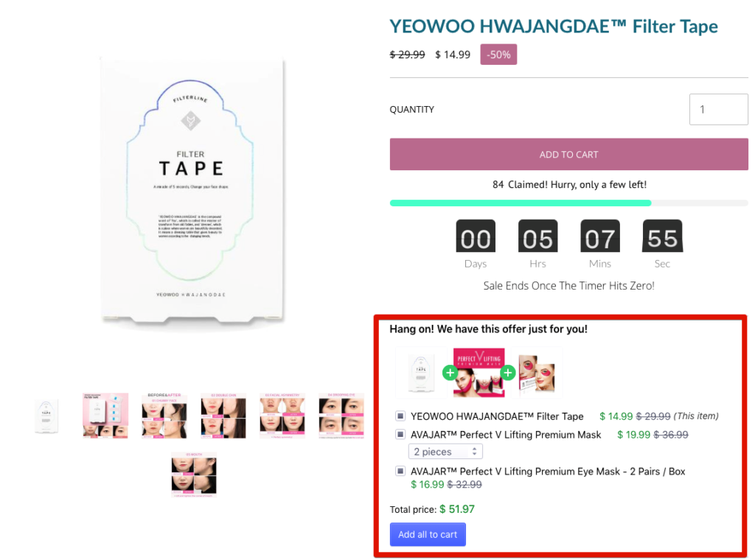The image size is (755, 560).
Task: Open the 2 pieces variant dropdown
Action: pos(445,451)
